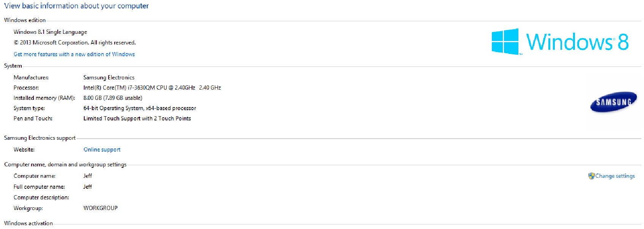The height and width of the screenshot is (229, 644).
Task: Open Get more features with new edition link
Action: [x=74, y=54]
